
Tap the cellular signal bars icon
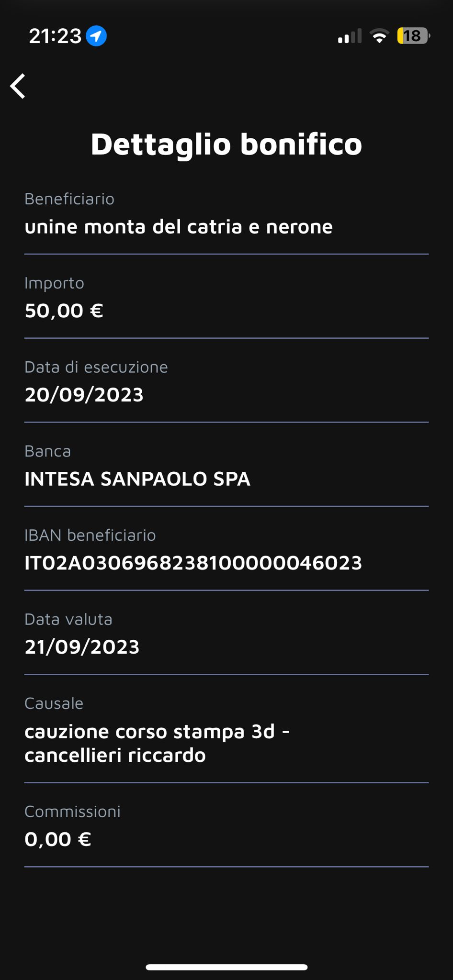click(x=350, y=36)
